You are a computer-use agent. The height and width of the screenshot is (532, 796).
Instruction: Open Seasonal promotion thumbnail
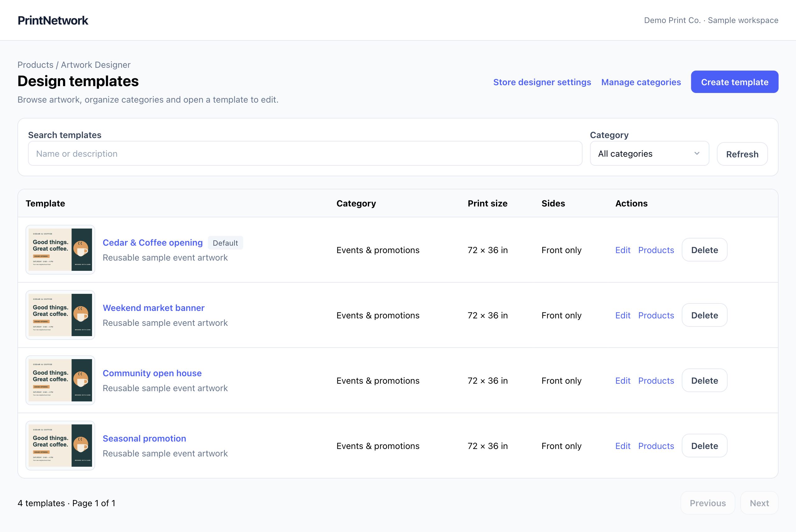point(60,446)
